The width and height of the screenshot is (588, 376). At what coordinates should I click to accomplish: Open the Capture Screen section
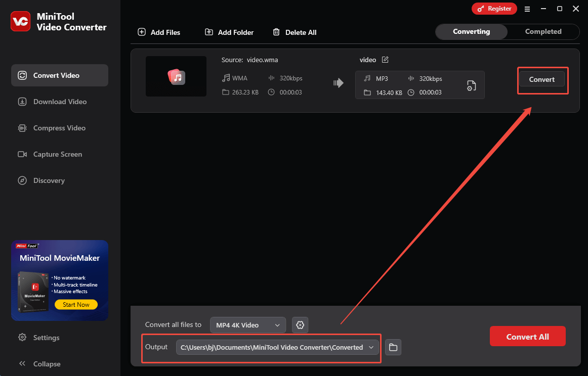coord(60,154)
